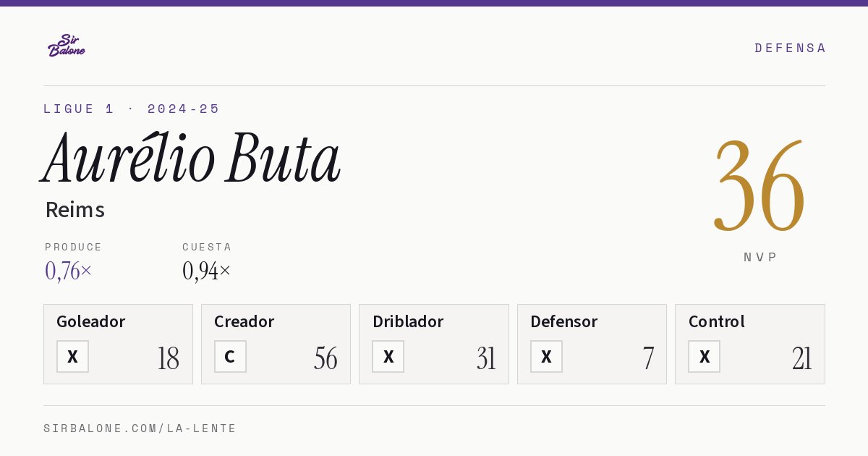This screenshot has height=456, width=868.
Task: Click the DEFENSA position label
Action: coord(790,48)
